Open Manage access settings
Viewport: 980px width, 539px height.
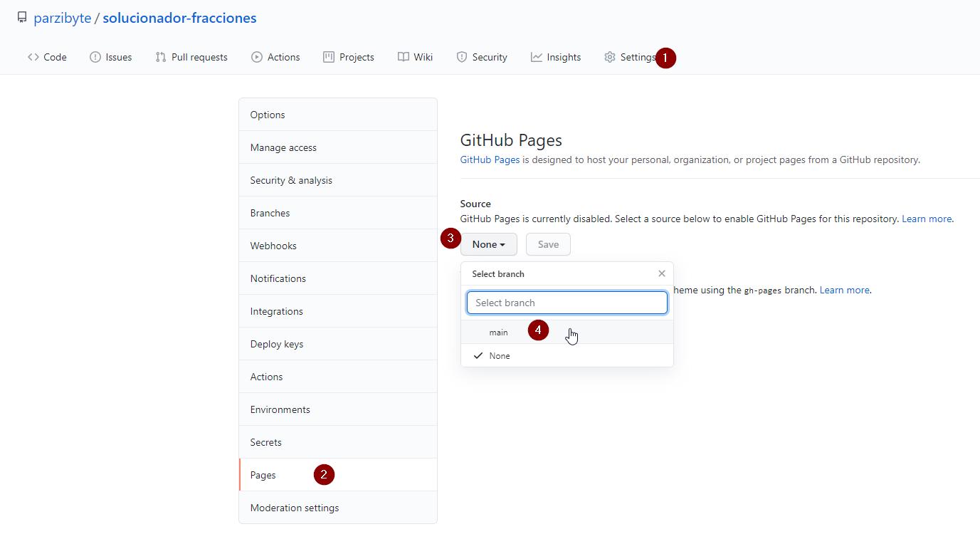(x=338, y=147)
